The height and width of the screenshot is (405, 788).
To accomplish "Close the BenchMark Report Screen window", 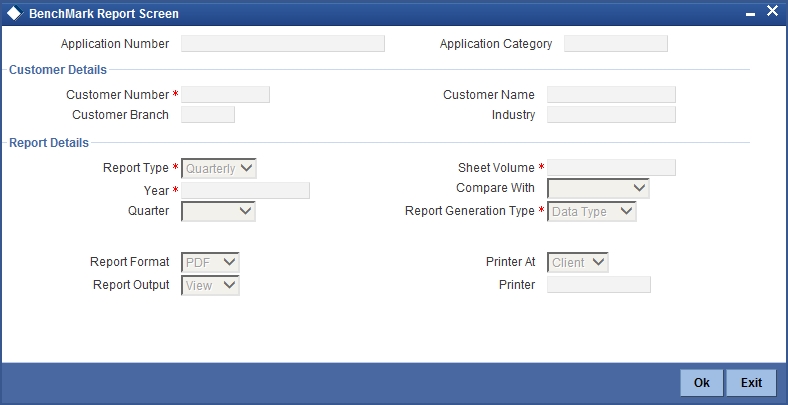I will click(x=772, y=11).
